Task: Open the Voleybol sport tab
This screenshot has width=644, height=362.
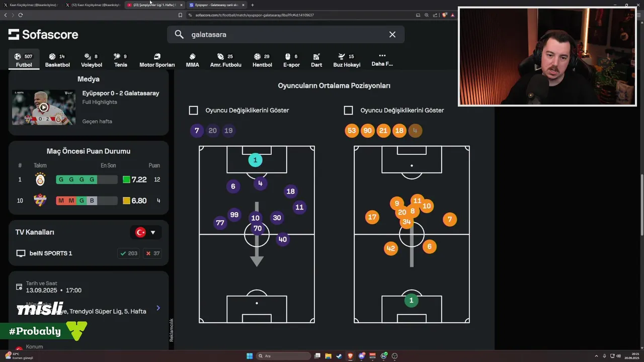Action: [x=92, y=60]
